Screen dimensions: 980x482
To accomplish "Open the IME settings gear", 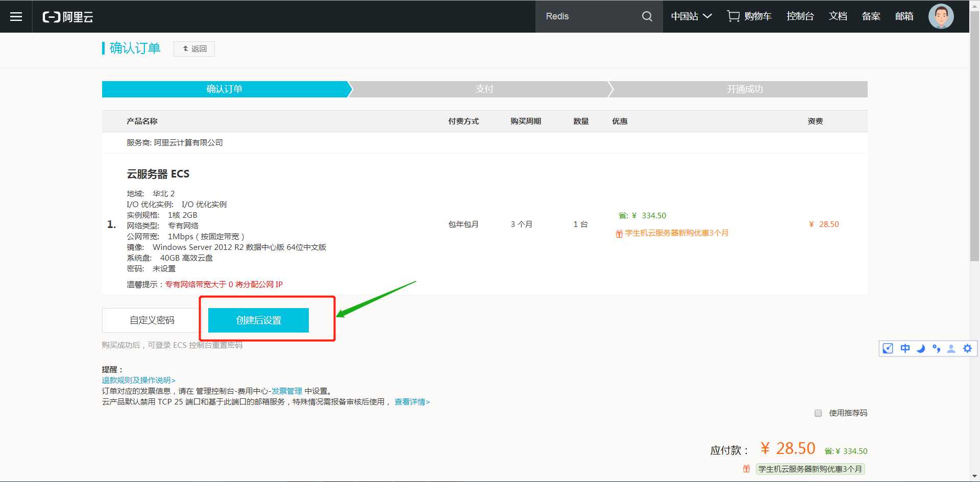I will coord(967,348).
